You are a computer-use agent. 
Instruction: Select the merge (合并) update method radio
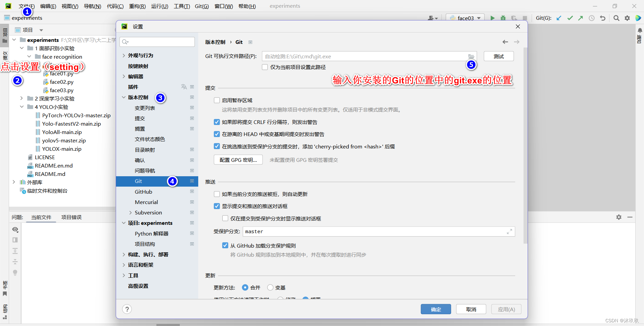click(x=245, y=287)
